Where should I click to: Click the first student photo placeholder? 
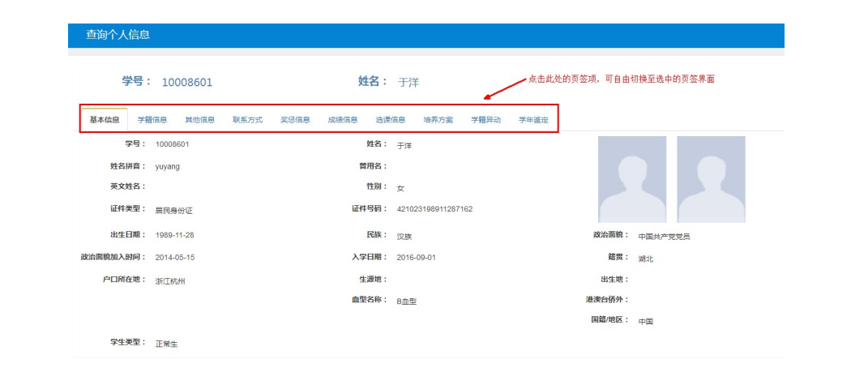(632, 179)
